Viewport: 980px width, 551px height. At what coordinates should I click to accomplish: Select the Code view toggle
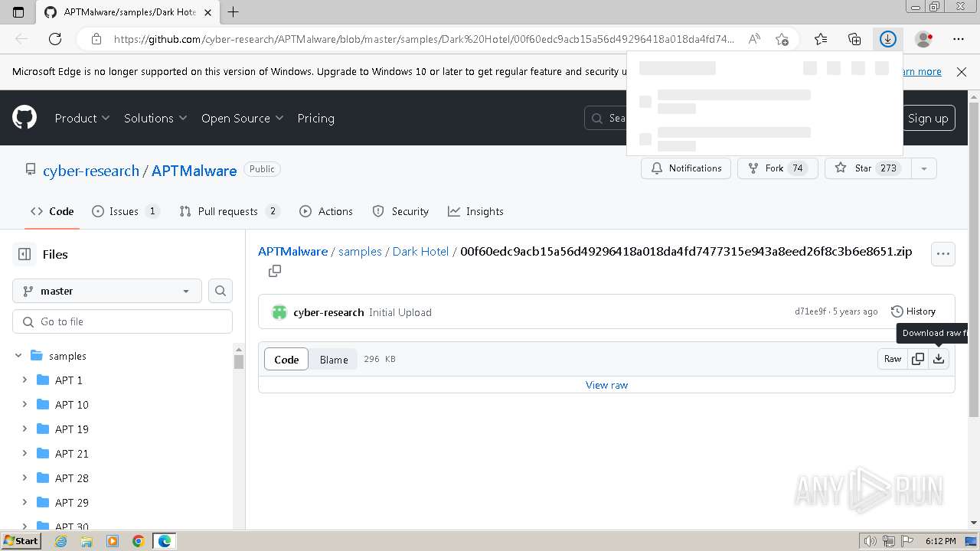pyautogui.click(x=286, y=359)
